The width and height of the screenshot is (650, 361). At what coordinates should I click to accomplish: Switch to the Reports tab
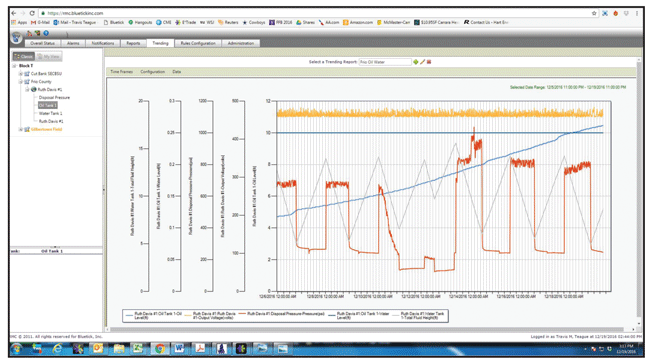coord(133,43)
